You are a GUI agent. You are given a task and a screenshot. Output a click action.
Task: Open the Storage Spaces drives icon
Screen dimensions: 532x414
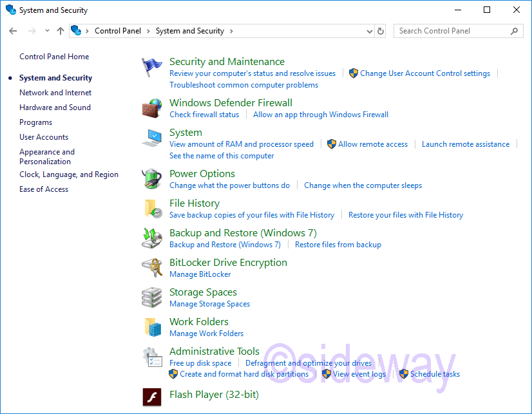(x=152, y=297)
